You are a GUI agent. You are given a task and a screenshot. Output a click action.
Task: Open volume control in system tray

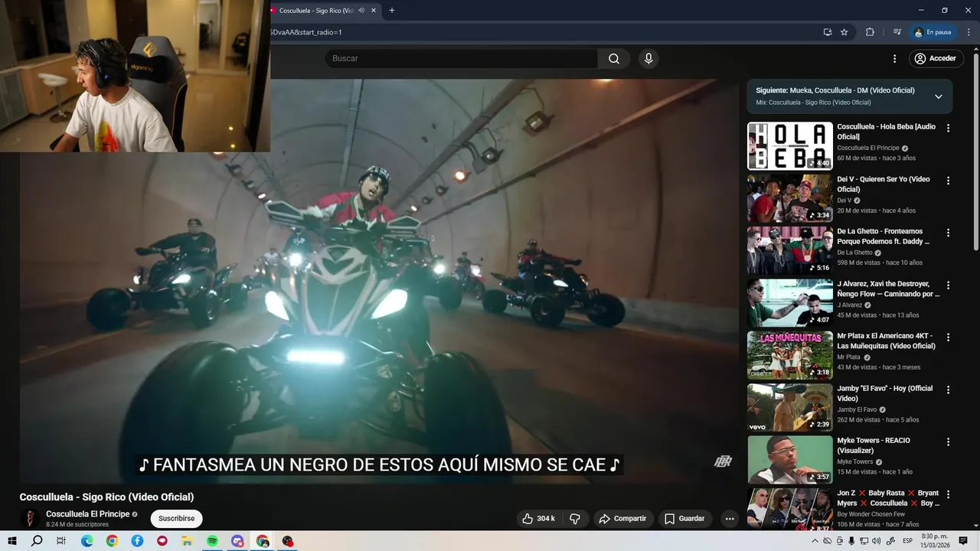[x=877, y=541]
